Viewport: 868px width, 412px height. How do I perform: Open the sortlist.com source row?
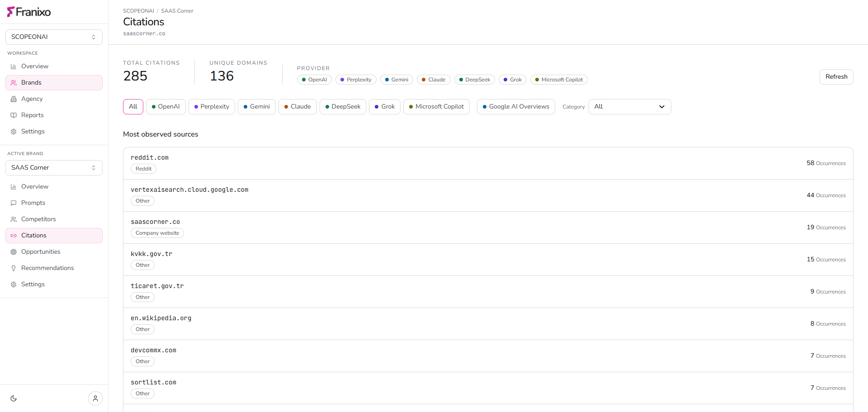pos(488,388)
